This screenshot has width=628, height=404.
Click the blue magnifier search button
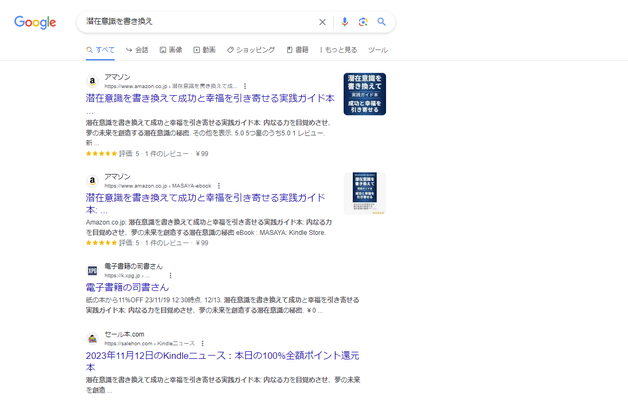pyautogui.click(x=382, y=22)
